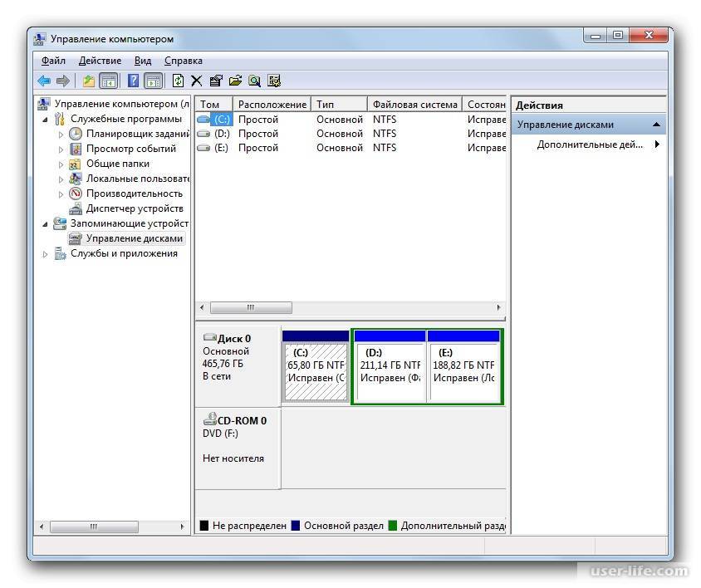701x588 pixels.
Task: Select the Диспетчер устройств tree item
Action: point(135,208)
